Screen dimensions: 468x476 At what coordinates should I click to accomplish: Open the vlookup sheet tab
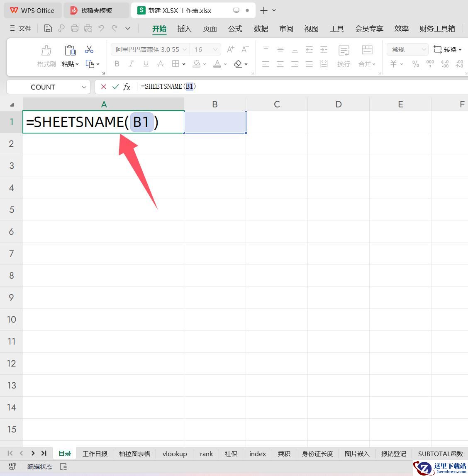[x=175, y=454]
